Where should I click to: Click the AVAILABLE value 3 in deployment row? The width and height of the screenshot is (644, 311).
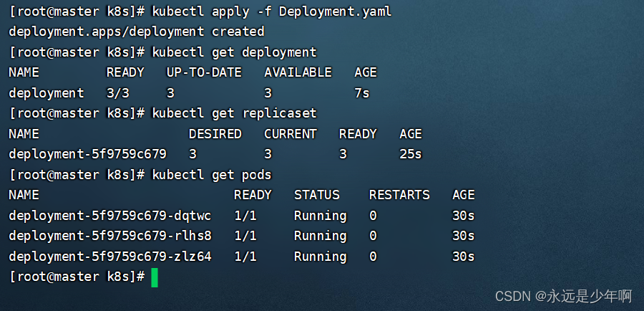point(268,93)
